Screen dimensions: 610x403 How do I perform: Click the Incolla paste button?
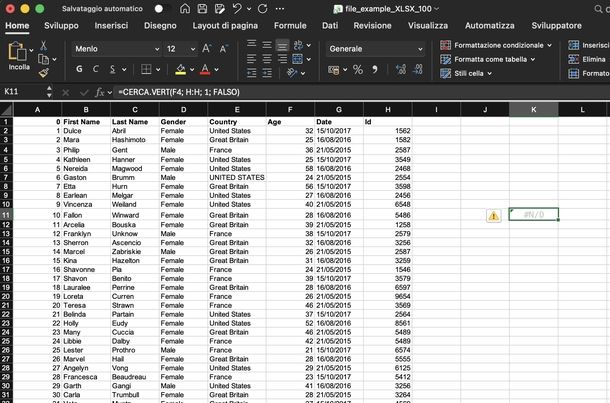pos(18,56)
